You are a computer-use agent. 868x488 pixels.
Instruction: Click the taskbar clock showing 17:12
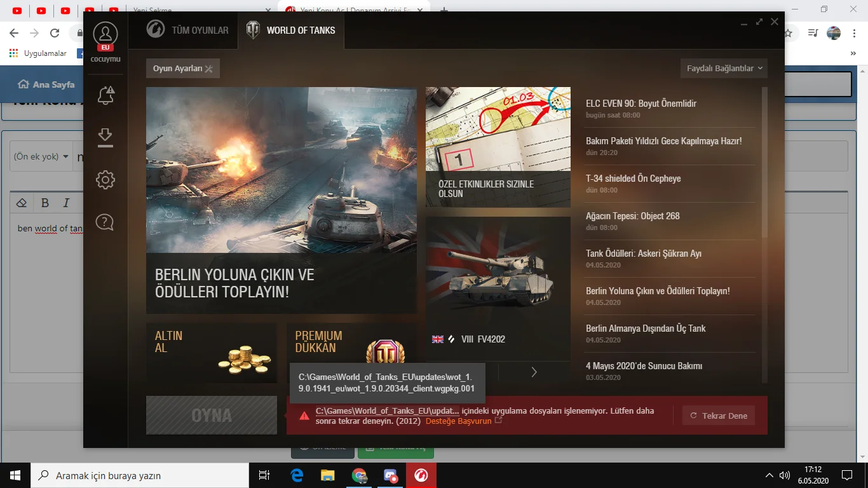(812, 475)
